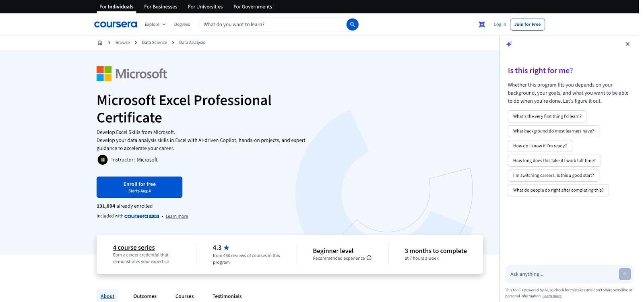Close the 'Is this right for me?' panel
This screenshot has width=644, height=302.
[x=627, y=44]
